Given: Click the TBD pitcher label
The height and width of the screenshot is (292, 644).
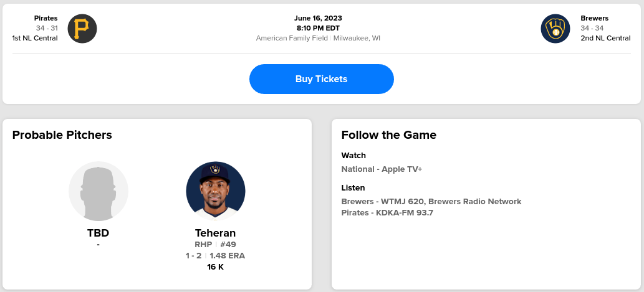Looking at the screenshot, I should click(x=99, y=233).
